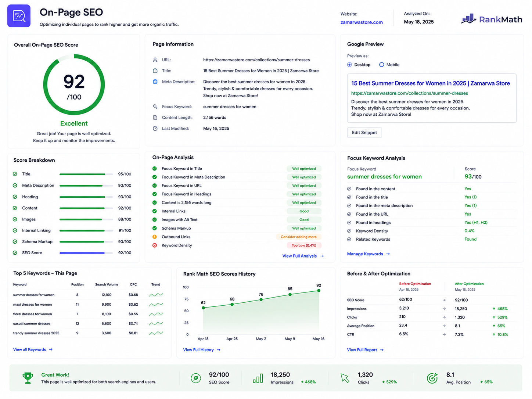Click the 'Yes (H1, H2)' headings value
Image resolution: width=532 pixels, height=399 pixels.
[476, 223]
